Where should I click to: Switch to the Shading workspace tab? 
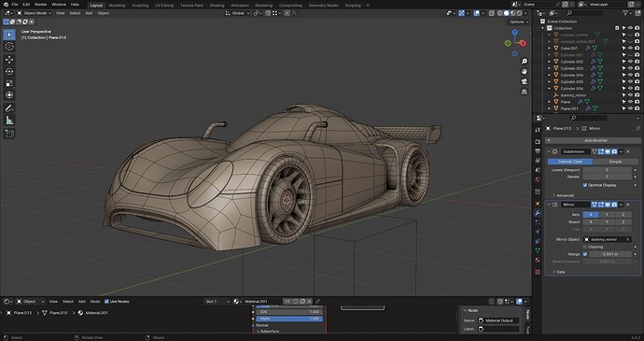coord(217,6)
